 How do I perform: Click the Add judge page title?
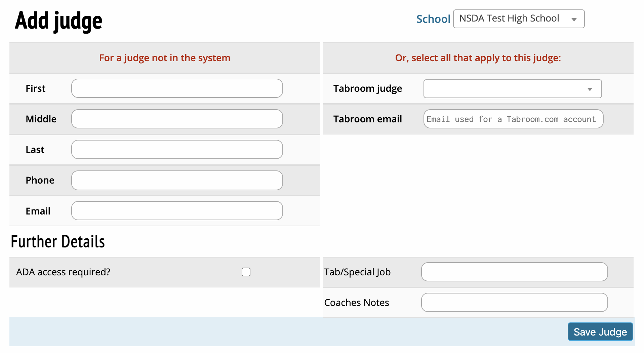pos(58,21)
